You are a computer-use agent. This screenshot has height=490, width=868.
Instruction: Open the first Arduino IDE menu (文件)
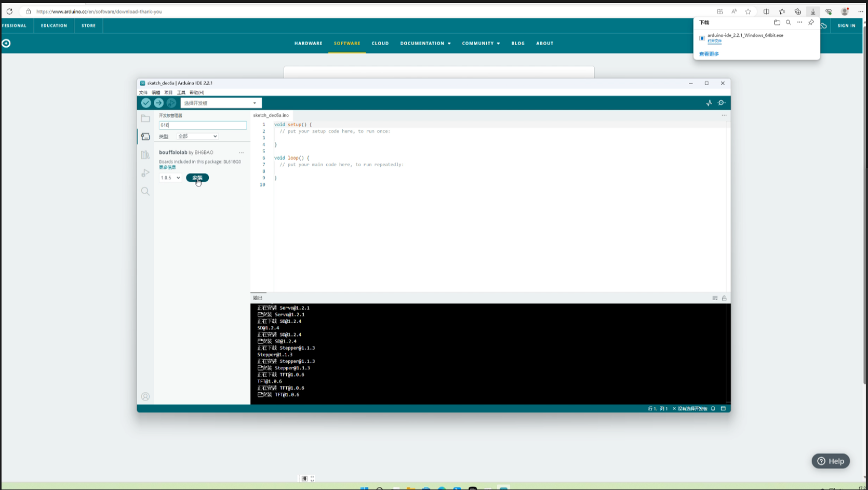(x=143, y=93)
